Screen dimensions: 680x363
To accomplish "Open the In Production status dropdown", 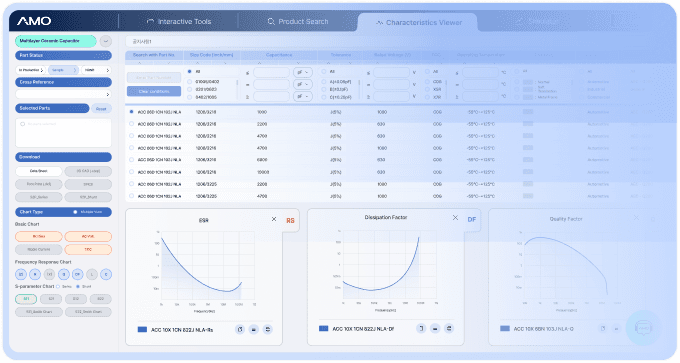I will pyautogui.click(x=30, y=70).
